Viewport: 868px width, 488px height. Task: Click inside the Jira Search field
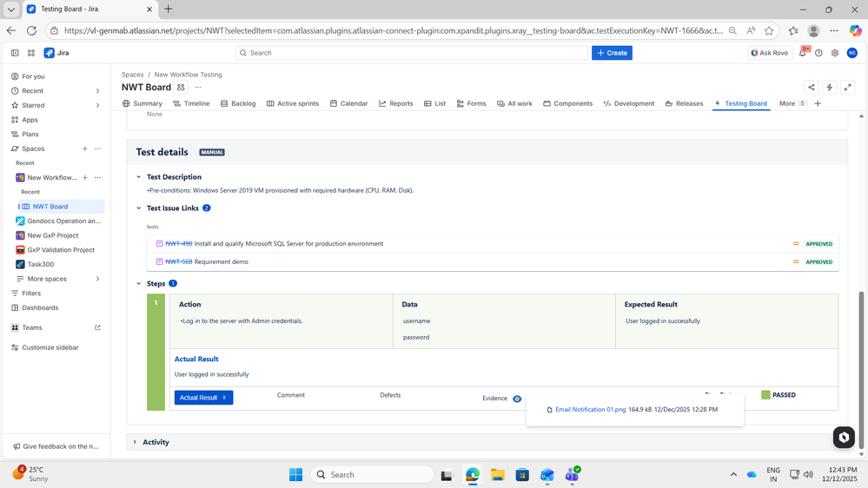(x=411, y=53)
